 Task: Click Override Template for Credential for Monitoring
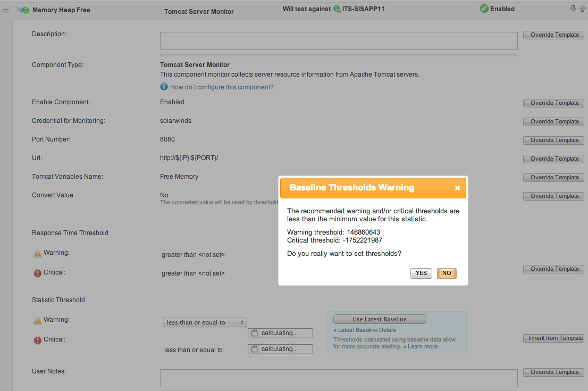(553, 122)
